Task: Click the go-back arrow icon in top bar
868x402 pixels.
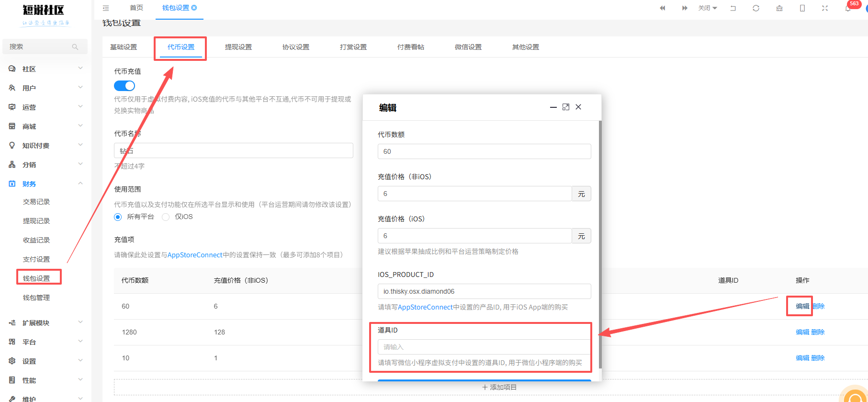Action: click(x=733, y=8)
